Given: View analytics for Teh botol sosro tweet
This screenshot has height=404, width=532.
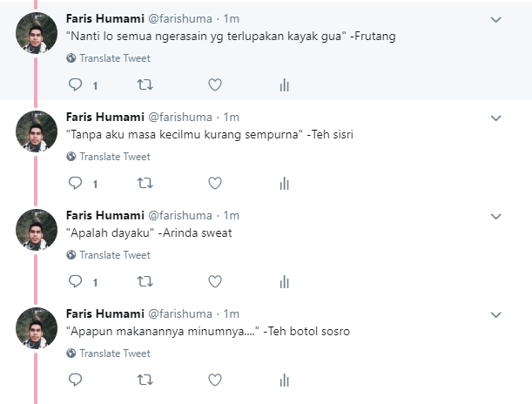Looking at the screenshot, I should (284, 380).
